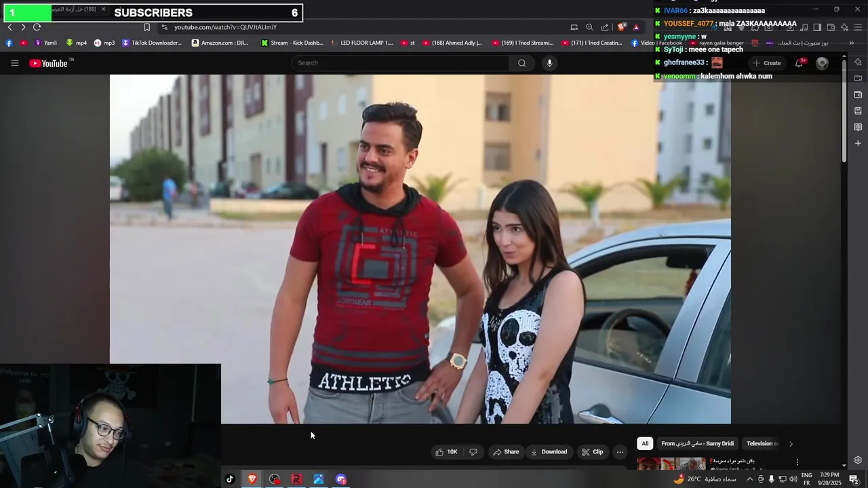Open the Brave sidebar reading list icon
The width and height of the screenshot is (868, 488).
858,127
